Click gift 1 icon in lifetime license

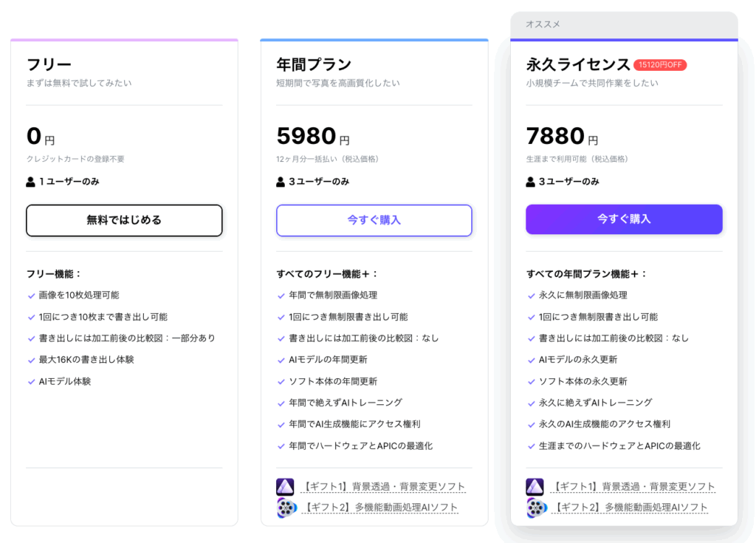tap(535, 487)
